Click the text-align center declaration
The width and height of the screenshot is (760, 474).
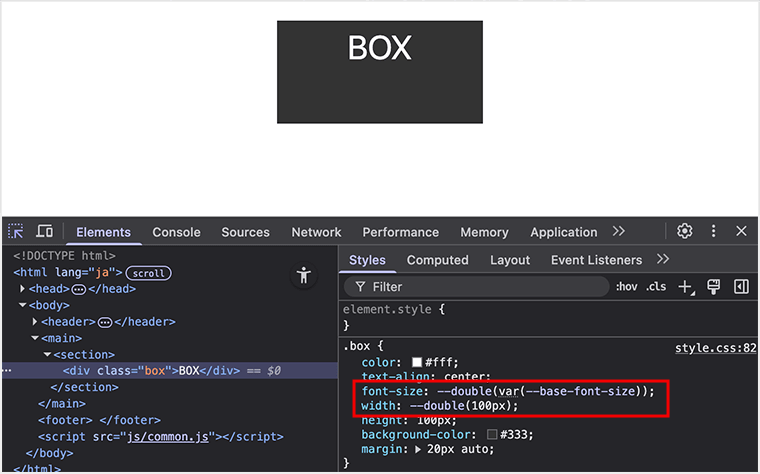coord(426,377)
